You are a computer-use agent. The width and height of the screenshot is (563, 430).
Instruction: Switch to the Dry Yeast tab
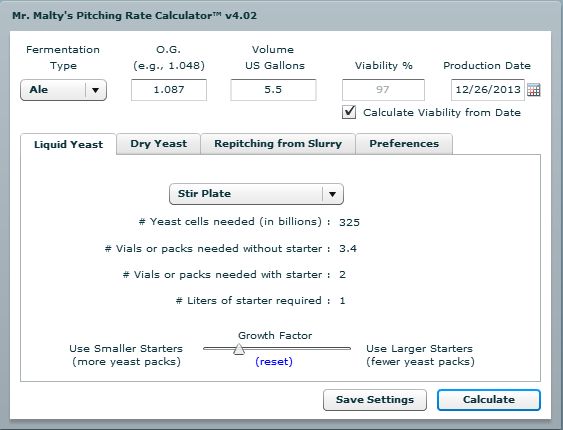(158, 144)
